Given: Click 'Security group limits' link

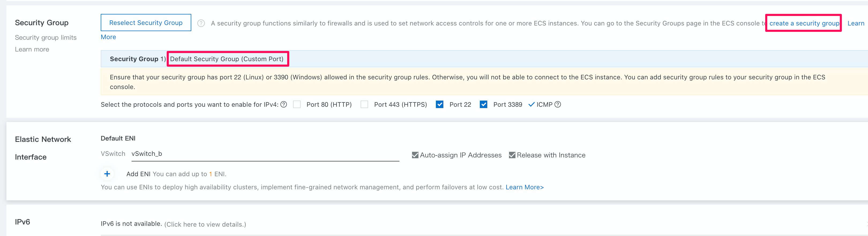Looking at the screenshot, I should pos(46,38).
